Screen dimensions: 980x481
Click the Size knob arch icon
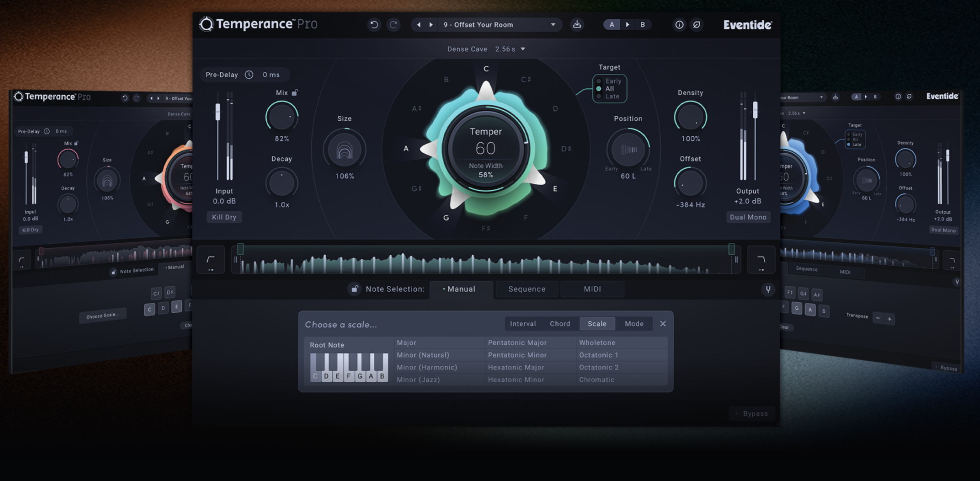pyautogui.click(x=344, y=150)
